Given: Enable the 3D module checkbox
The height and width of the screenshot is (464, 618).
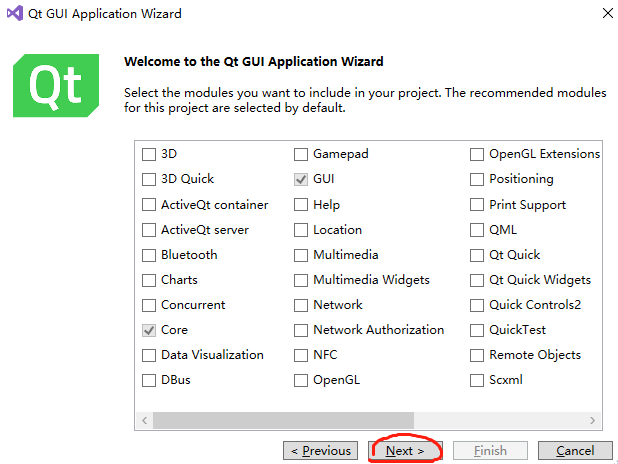Looking at the screenshot, I should (x=149, y=154).
